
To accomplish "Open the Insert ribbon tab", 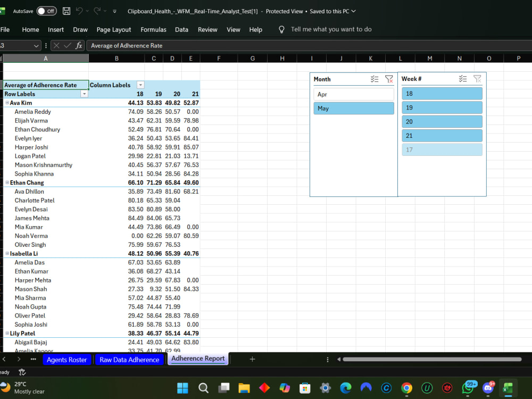I will pos(56,29).
